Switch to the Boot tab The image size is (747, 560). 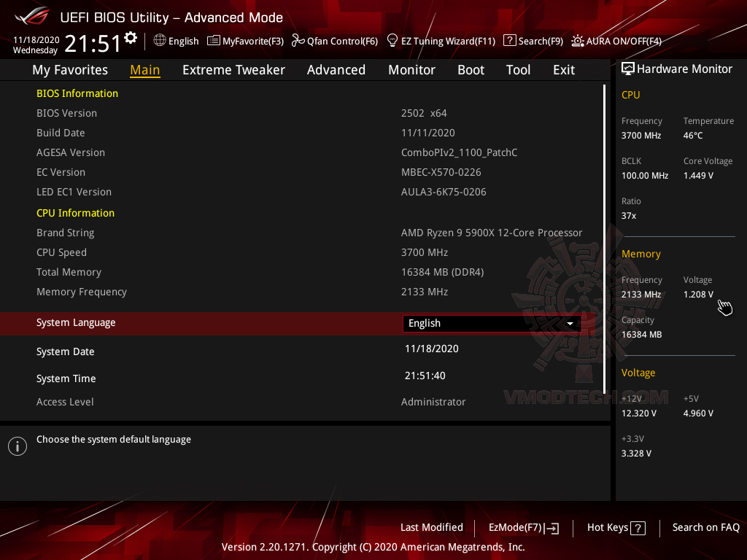click(471, 70)
